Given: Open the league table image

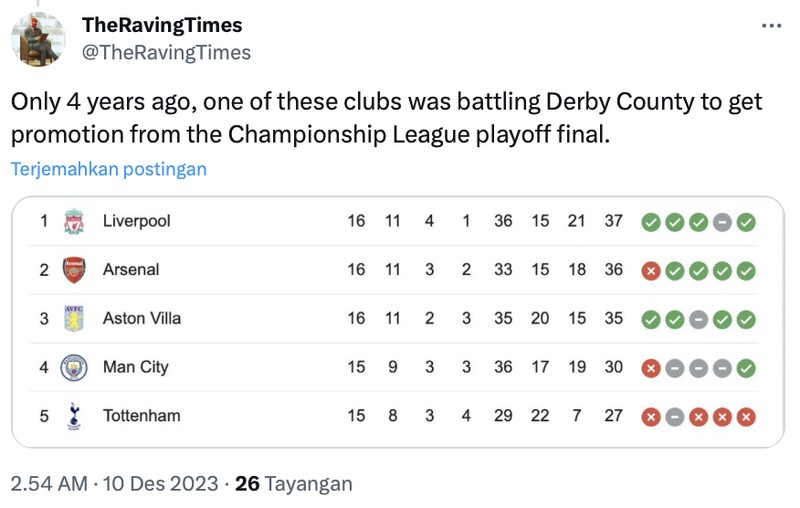Looking at the screenshot, I should point(398,320).
